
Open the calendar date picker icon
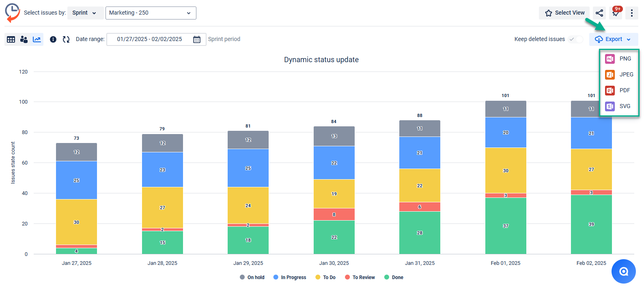(x=197, y=39)
